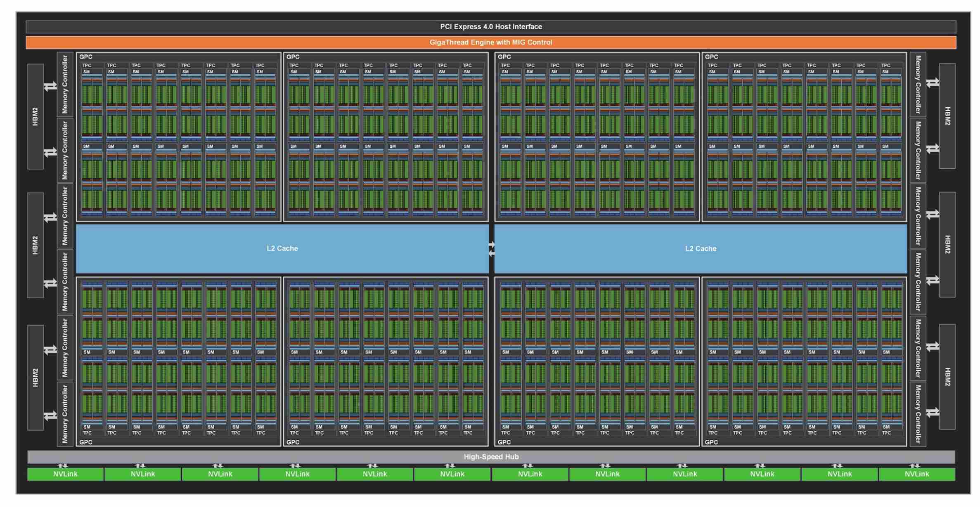
Task: Click the left L2 Cache block
Action: [282, 248]
